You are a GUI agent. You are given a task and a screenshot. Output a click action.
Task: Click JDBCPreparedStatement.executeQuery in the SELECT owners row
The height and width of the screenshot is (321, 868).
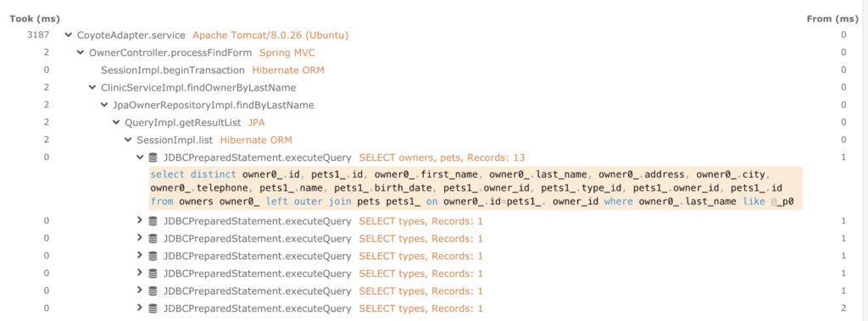tap(258, 158)
